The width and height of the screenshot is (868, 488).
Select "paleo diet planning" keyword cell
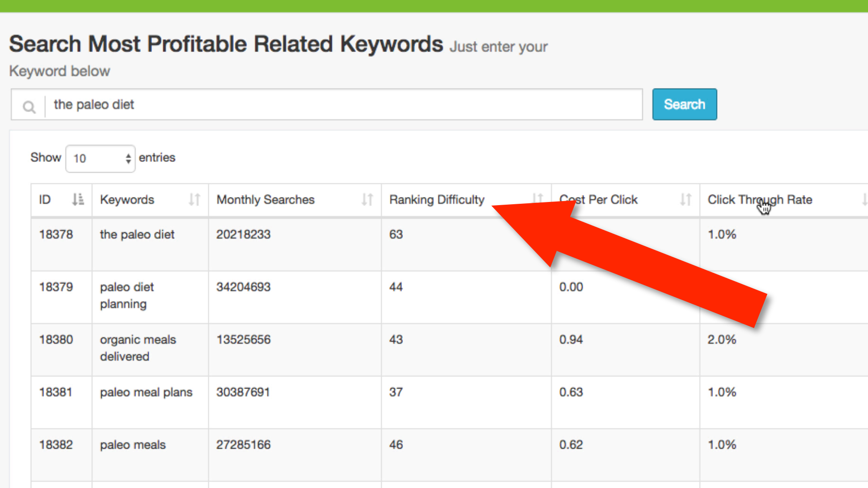point(127,296)
